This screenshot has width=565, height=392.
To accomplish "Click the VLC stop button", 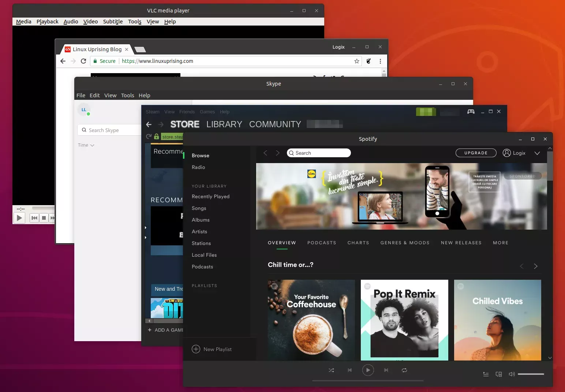I will 44,218.
